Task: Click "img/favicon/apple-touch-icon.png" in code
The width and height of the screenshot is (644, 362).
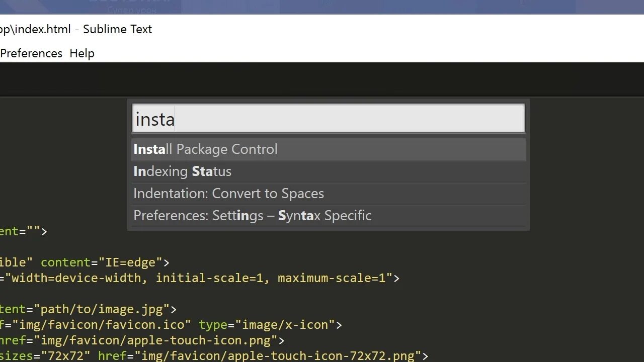Action: pyautogui.click(x=155, y=340)
